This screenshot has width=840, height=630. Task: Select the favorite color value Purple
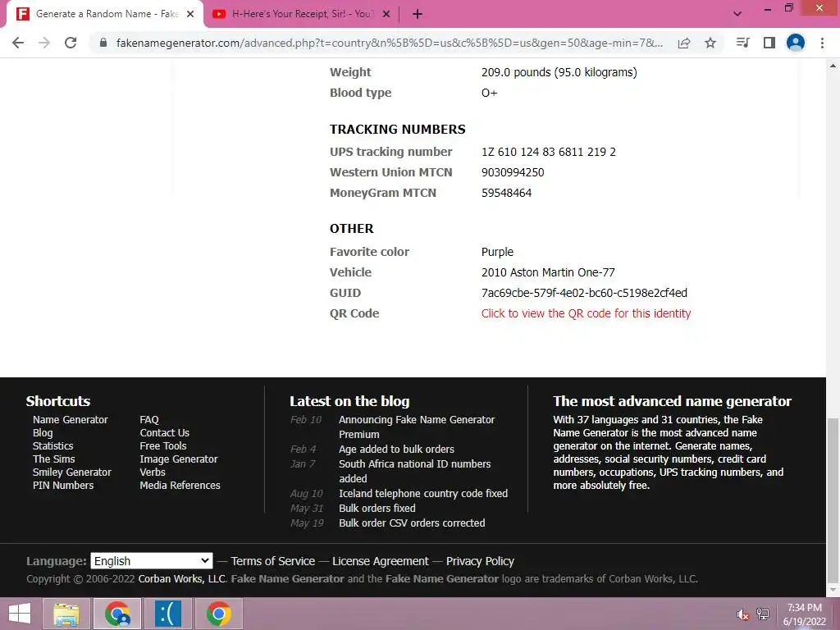click(497, 252)
